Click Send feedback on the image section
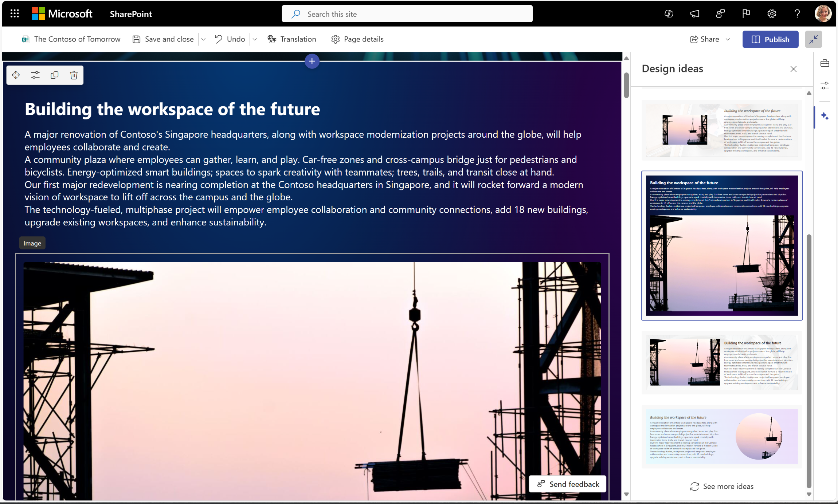The width and height of the screenshot is (838, 504). 567,484
